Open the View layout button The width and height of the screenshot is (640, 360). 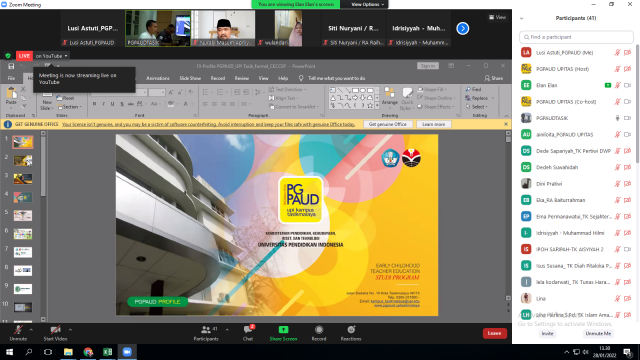tap(498, 17)
